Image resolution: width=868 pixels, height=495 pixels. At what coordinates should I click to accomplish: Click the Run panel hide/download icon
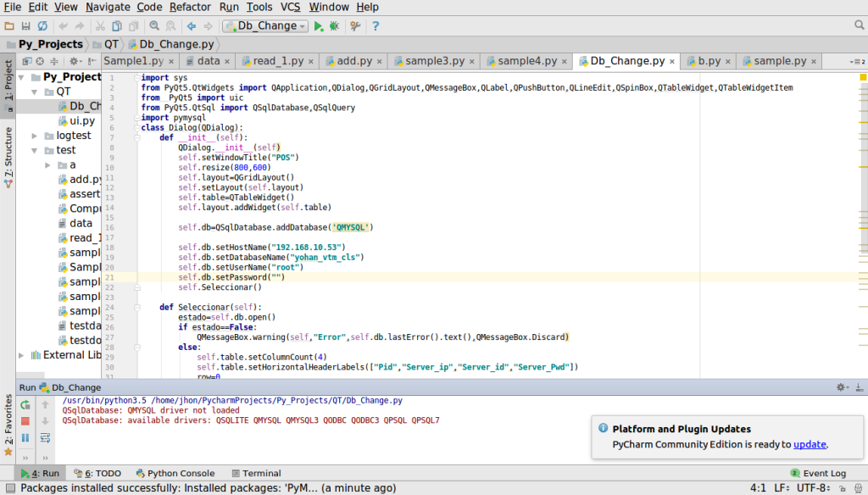pos(860,387)
